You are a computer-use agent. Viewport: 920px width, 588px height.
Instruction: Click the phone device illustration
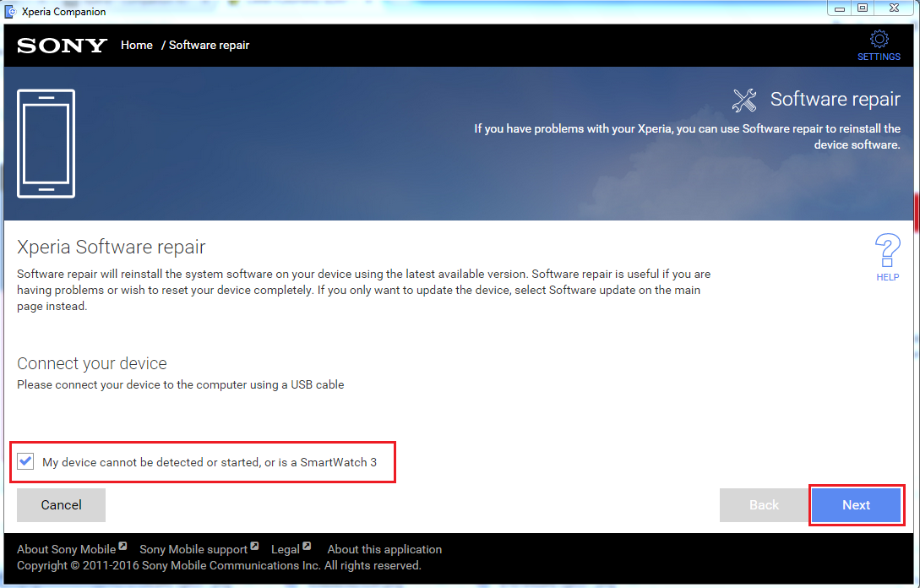46,144
